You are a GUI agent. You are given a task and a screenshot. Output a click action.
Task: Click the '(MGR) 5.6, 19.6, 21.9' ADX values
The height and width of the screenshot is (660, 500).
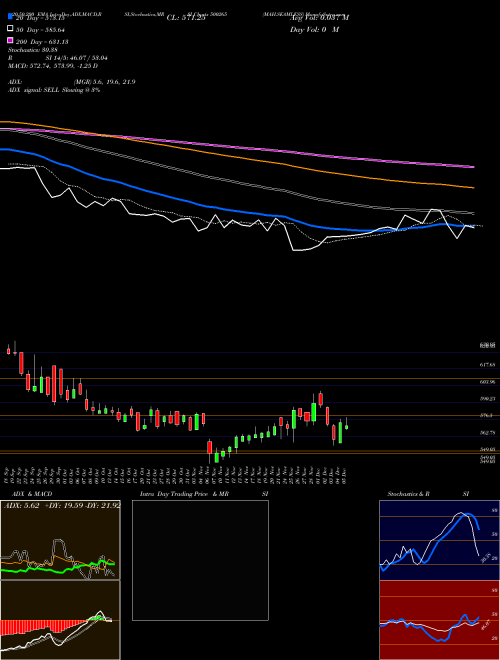104,82
